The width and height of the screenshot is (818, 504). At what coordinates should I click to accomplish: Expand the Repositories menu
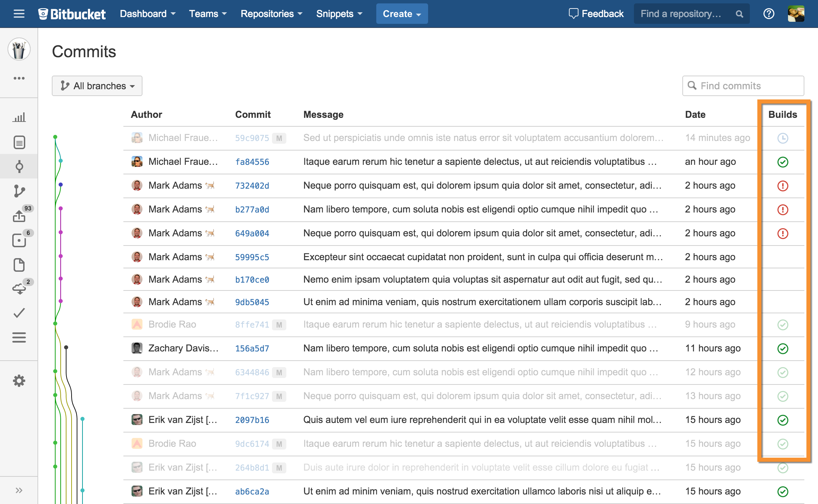click(272, 14)
